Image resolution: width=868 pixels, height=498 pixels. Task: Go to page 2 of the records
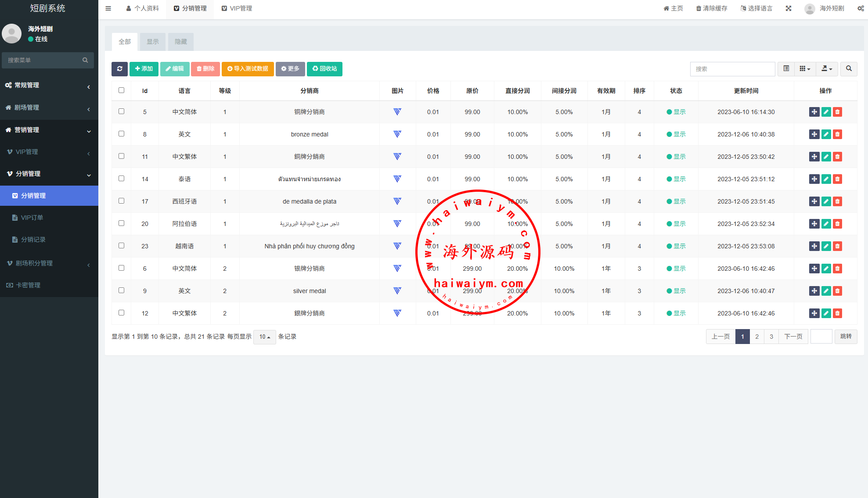pyautogui.click(x=756, y=337)
